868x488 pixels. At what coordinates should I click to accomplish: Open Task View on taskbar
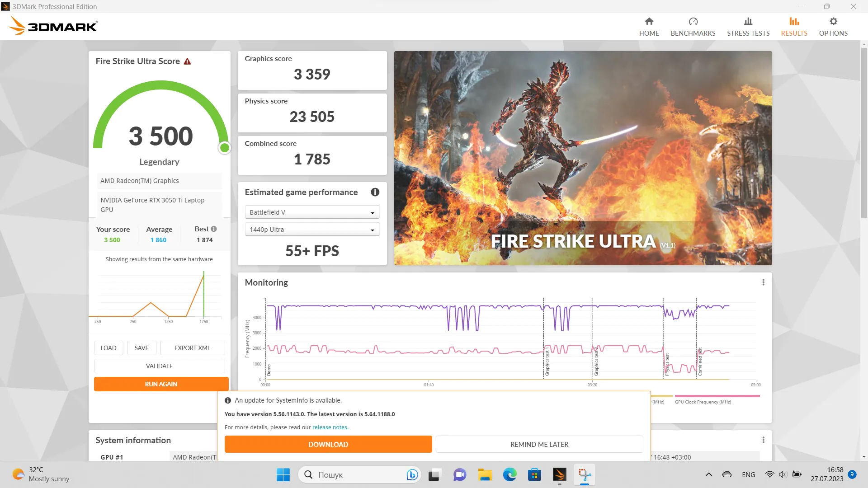click(434, 474)
